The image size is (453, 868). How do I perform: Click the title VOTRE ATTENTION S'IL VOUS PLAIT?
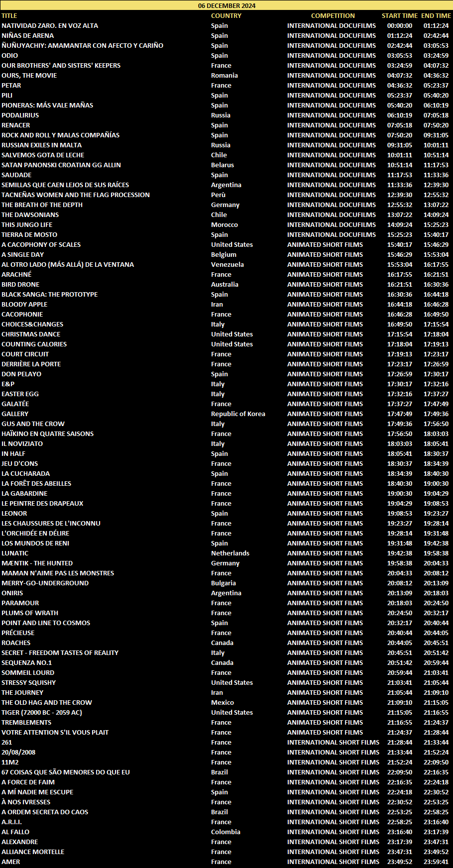point(55,732)
